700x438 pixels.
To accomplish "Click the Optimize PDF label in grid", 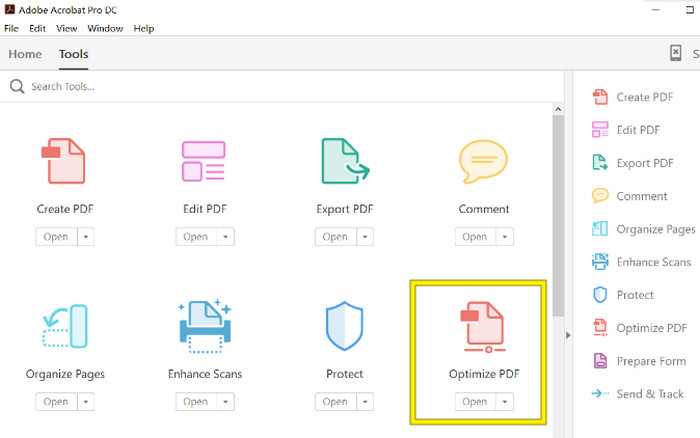I will 484,374.
